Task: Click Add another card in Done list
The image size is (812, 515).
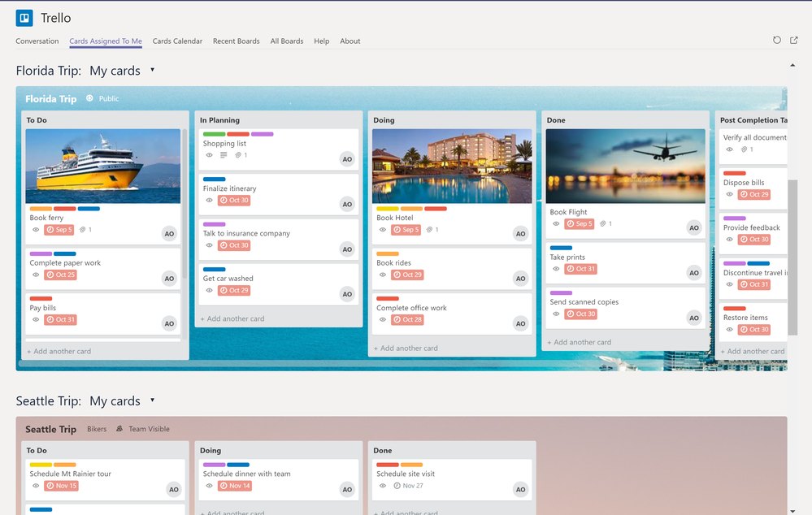Action: pyautogui.click(x=580, y=342)
